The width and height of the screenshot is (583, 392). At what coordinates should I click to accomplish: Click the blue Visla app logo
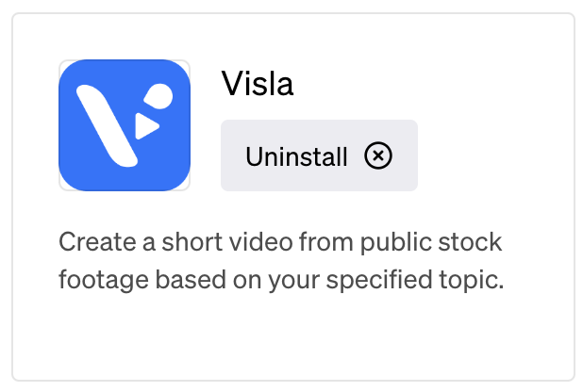coord(125,125)
